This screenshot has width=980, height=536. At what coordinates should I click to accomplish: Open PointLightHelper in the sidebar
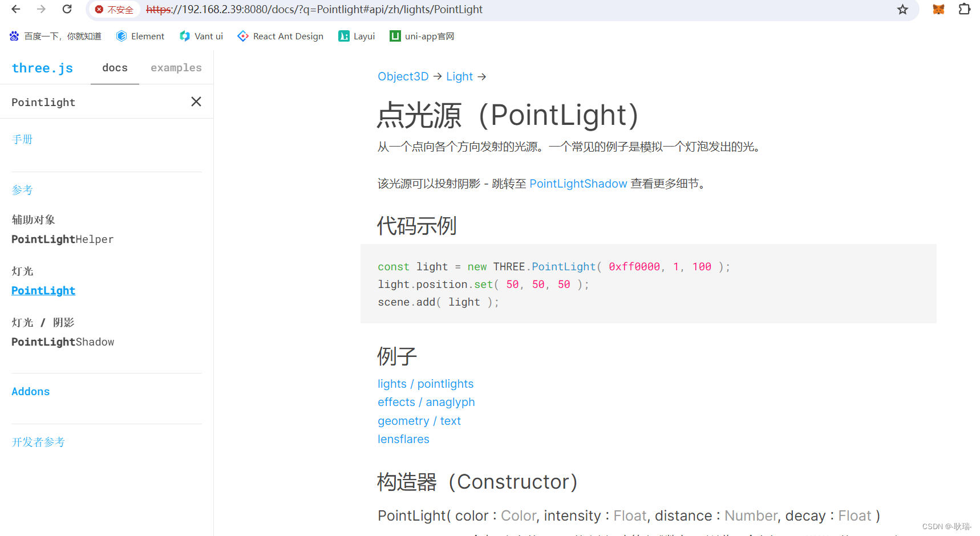point(63,239)
